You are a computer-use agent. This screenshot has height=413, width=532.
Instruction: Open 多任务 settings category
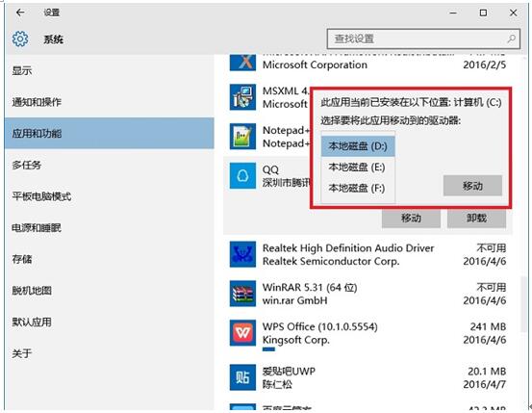tap(110, 165)
